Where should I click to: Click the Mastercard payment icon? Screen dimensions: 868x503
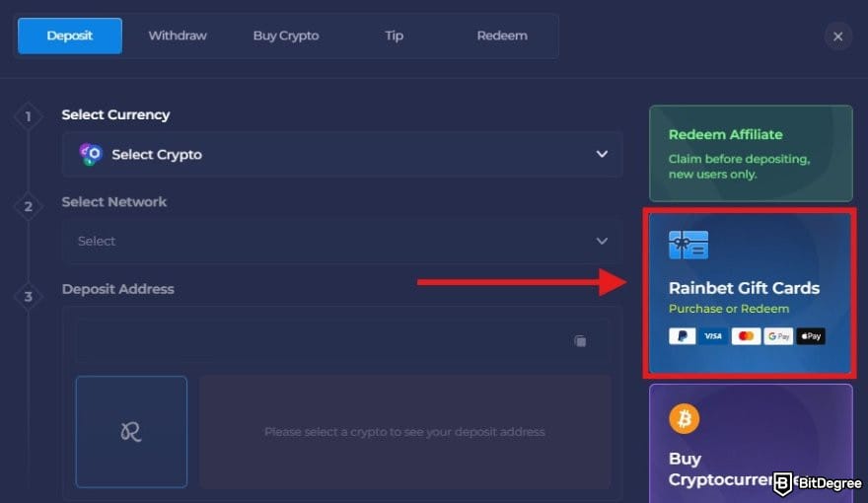[746, 336]
